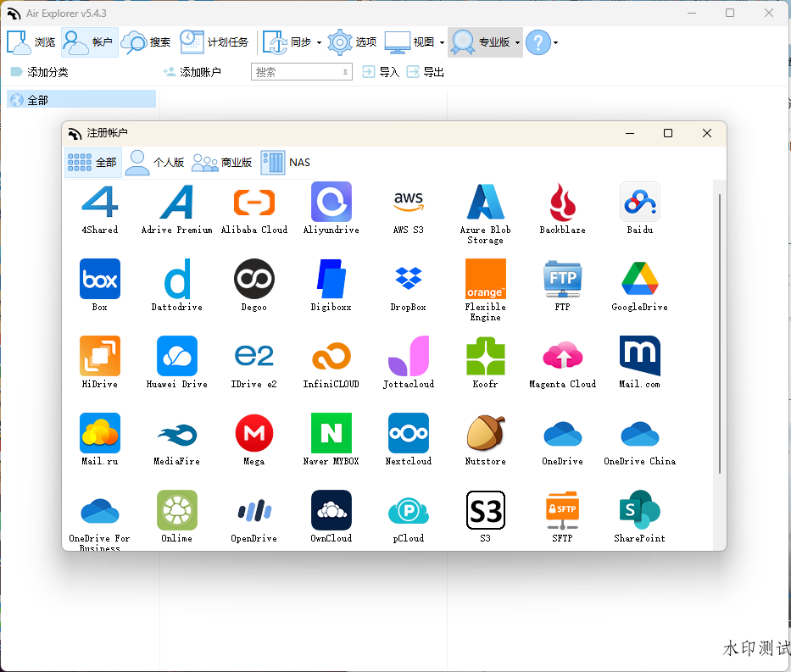Select the pCloud icon
Image resolution: width=791 pixels, height=672 pixels.
pyautogui.click(x=409, y=510)
